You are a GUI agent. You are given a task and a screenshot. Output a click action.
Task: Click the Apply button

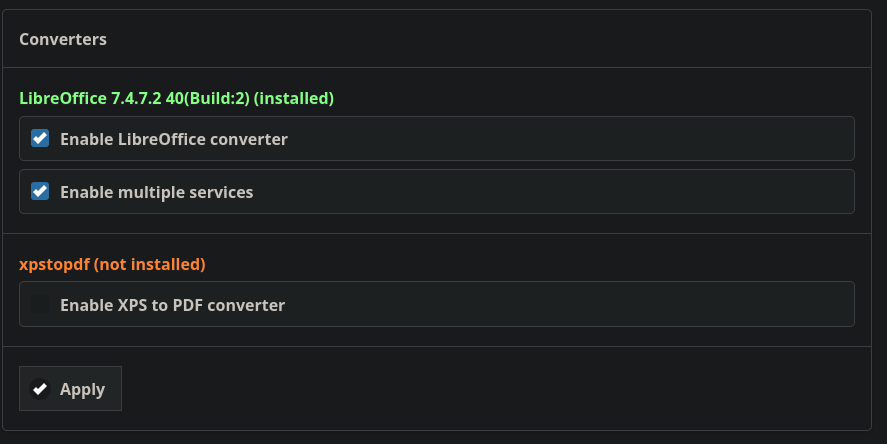click(70, 389)
